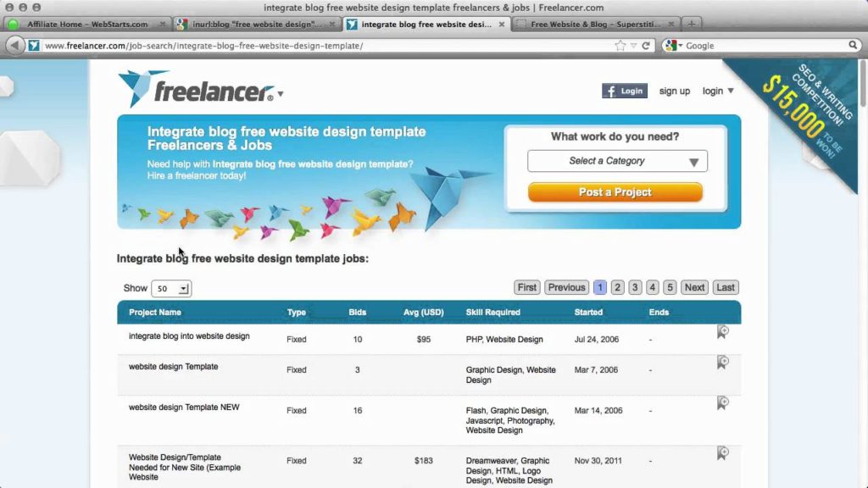Switch to Affiliate Home WebStarts tab

(87, 24)
